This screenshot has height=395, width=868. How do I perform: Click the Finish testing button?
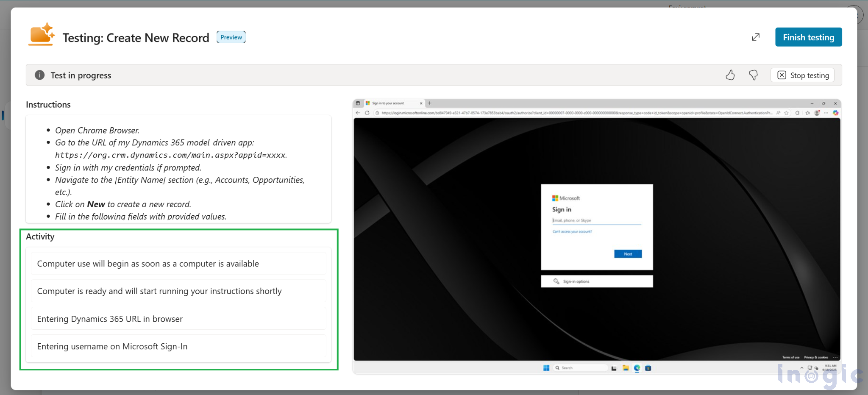(x=808, y=37)
